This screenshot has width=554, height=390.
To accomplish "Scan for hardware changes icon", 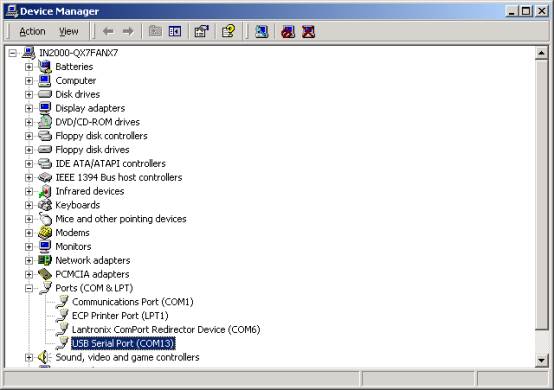I will coord(262,31).
